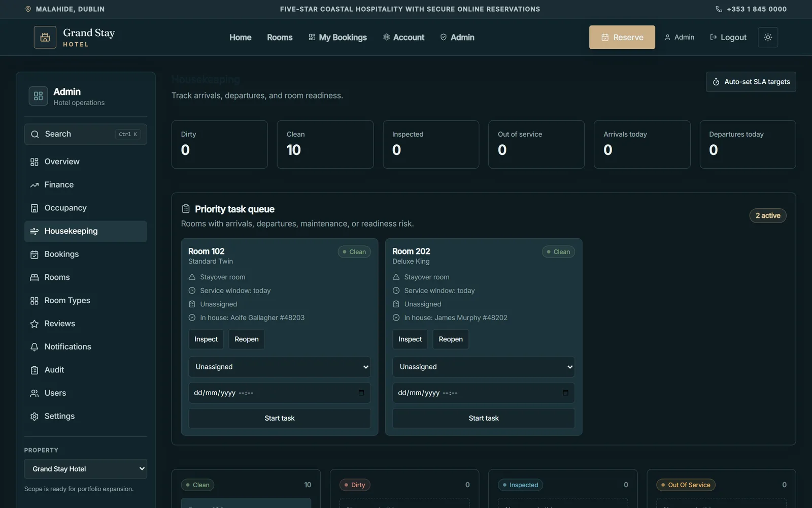Toggle the light/dark theme sun icon
This screenshot has height=508, width=812.
(768, 37)
